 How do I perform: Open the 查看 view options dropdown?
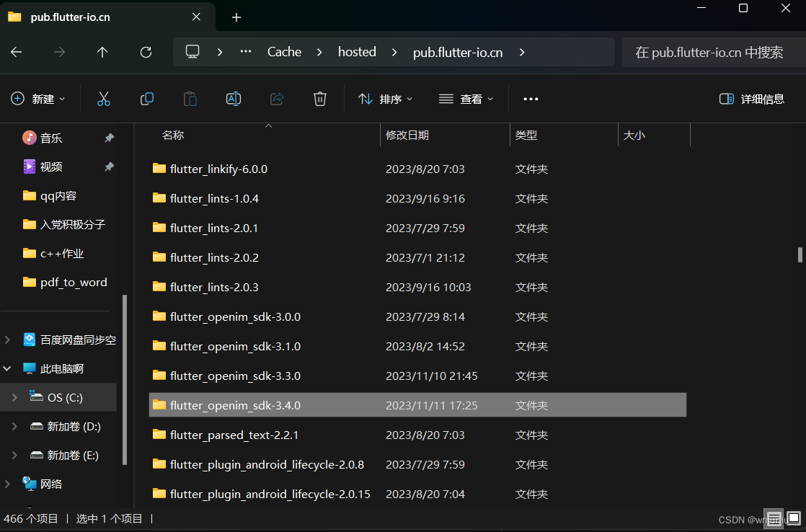coord(466,99)
